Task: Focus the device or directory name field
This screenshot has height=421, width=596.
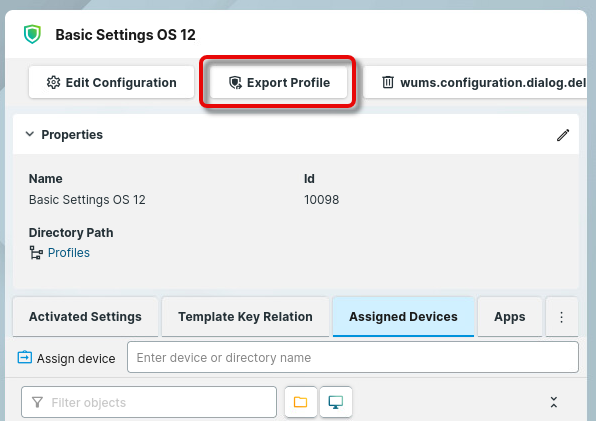Action: (x=353, y=357)
